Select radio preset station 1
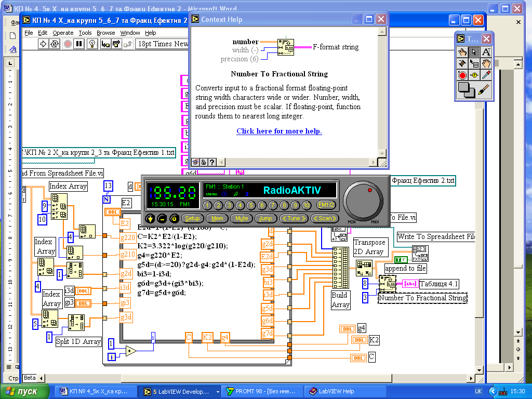532x399 pixels. (207, 205)
